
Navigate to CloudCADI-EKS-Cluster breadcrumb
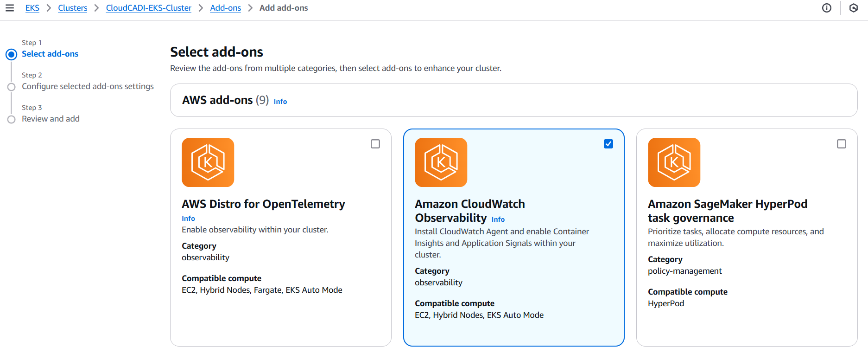[x=148, y=8]
